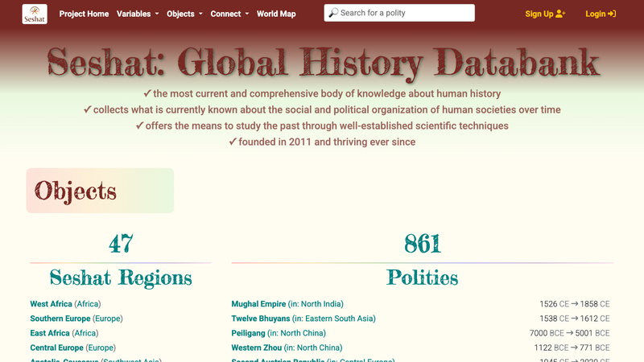
Task: Click the Login arrow icon
Action: (x=612, y=14)
